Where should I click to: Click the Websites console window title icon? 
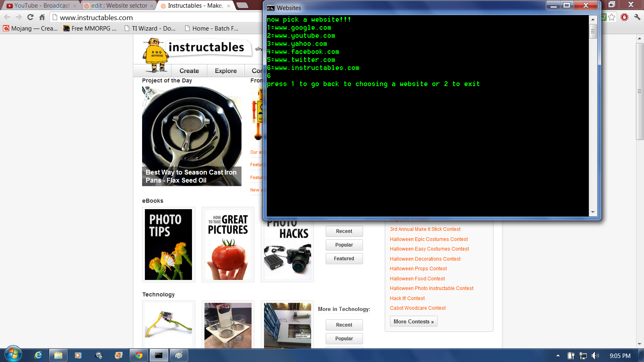click(270, 8)
